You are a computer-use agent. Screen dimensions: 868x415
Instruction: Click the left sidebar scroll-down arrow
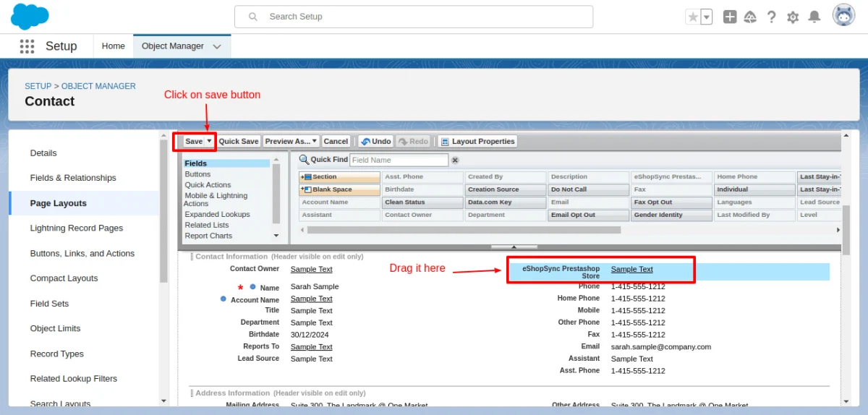click(163, 401)
